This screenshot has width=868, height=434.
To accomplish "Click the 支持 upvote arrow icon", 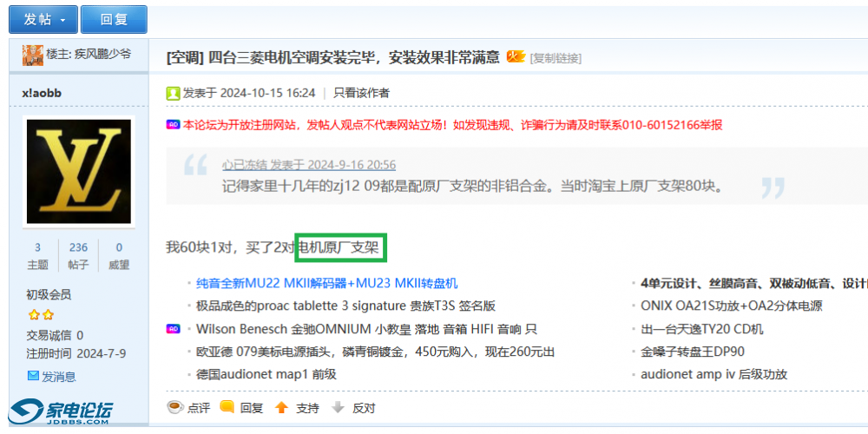I will coord(281,407).
